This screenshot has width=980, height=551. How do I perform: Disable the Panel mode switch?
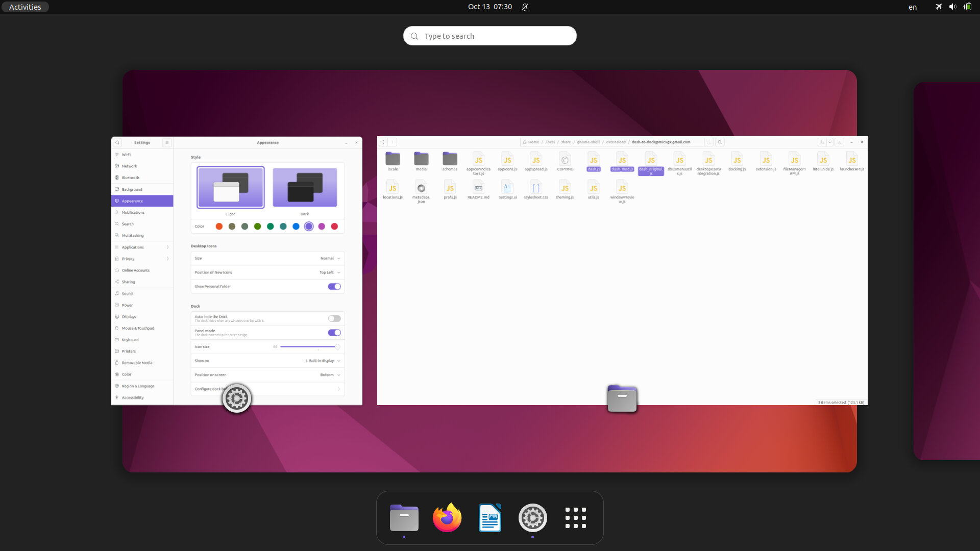pos(334,333)
